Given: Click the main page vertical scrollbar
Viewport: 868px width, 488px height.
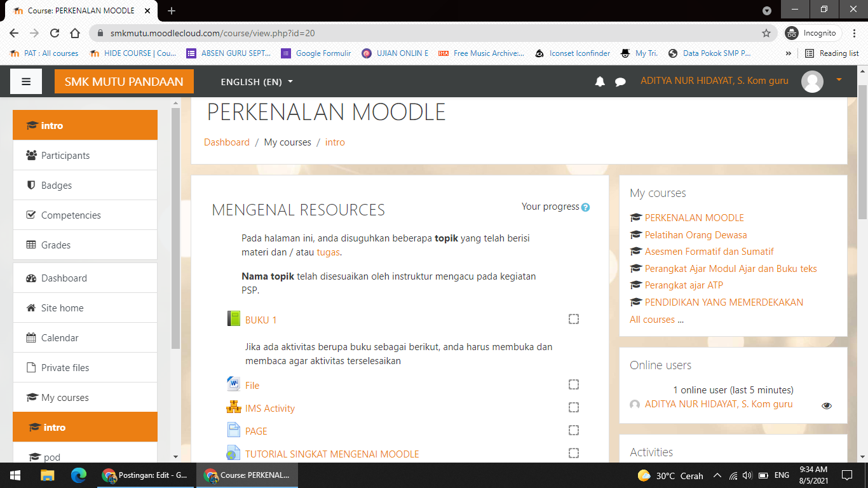Looking at the screenshot, I should pyautogui.click(x=863, y=152).
